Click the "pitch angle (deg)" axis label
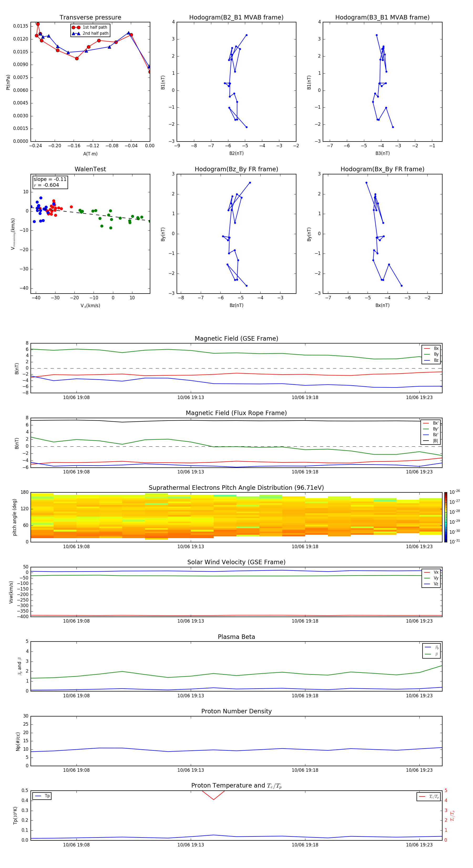 [x=14, y=517]
